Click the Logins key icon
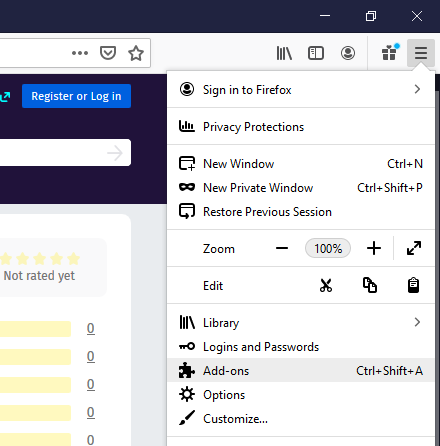Viewport: 440px width, 446px height. [x=187, y=346]
